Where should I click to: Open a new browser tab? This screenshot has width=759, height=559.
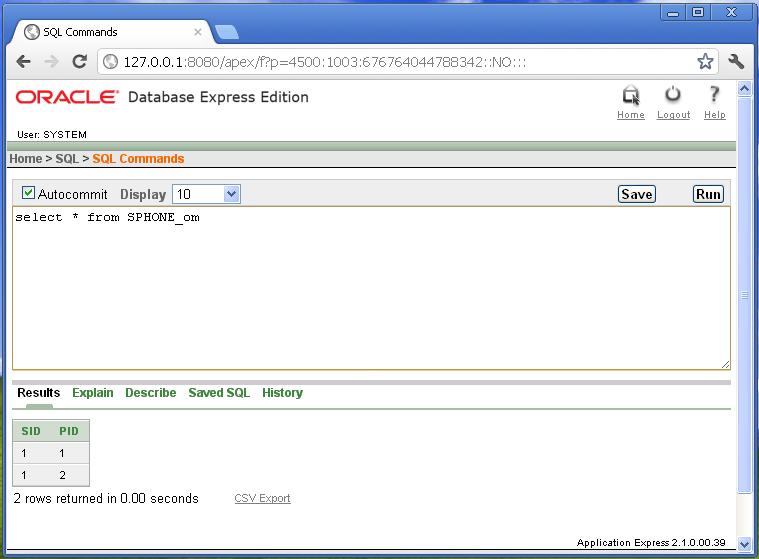(x=227, y=32)
